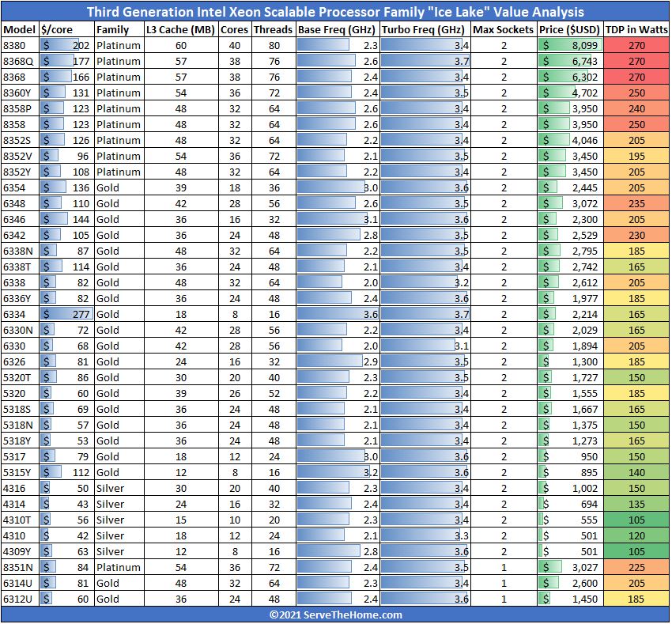
Task: Select the 8352S model cell
Action: point(20,140)
